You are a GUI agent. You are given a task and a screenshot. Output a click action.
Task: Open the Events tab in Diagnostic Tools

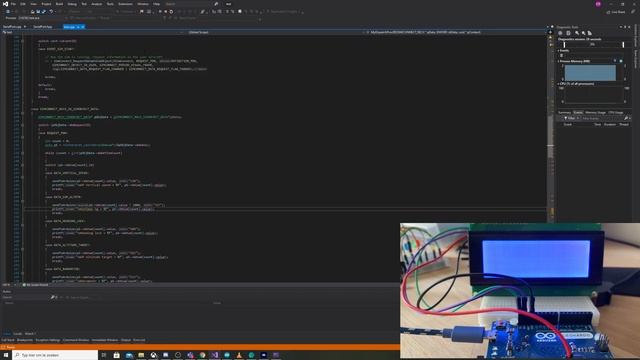pyautogui.click(x=578, y=113)
